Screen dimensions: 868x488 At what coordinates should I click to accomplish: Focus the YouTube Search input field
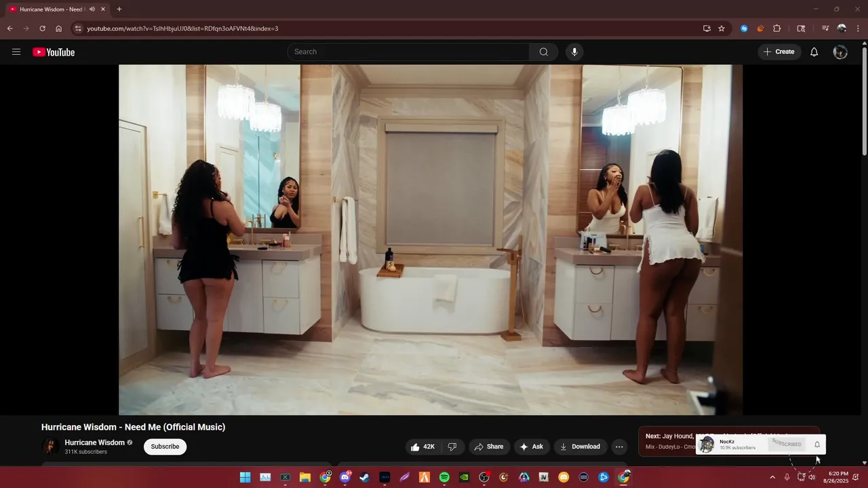408,52
